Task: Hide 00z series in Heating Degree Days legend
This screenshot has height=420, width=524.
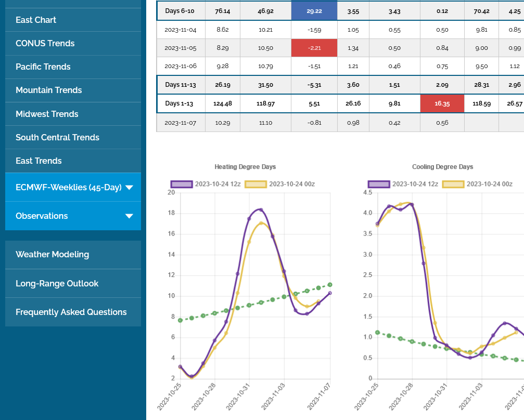Action: pyautogui.click(x=256, y=184)
